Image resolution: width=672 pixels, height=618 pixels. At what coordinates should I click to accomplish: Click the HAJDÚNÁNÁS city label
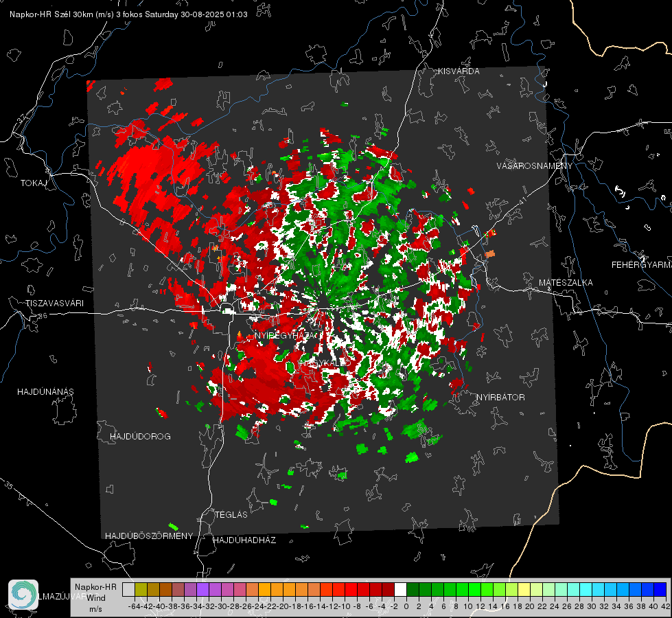pos(45,392)
